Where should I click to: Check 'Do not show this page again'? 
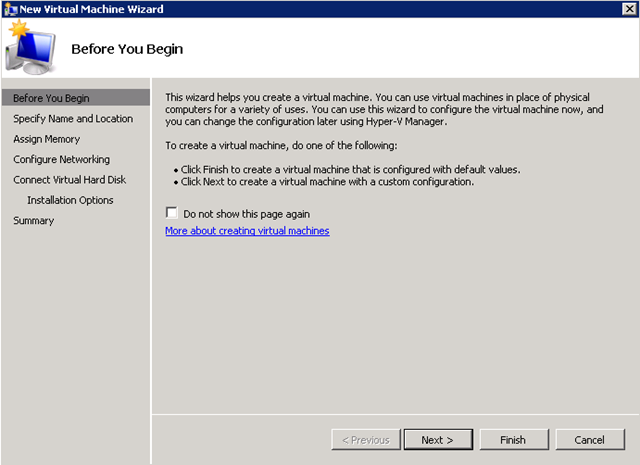pyautogui.click(x=171, y=213)
